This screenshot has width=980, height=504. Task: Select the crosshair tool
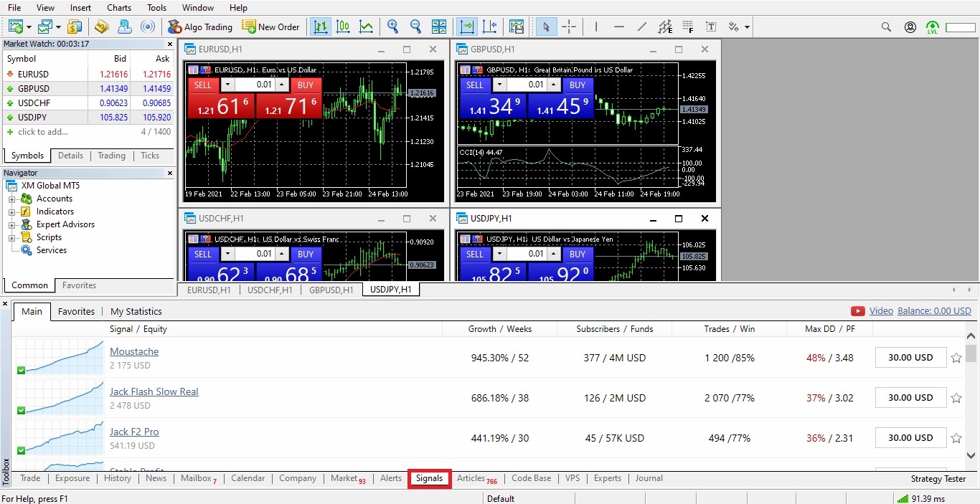click(x=569, y=27)
